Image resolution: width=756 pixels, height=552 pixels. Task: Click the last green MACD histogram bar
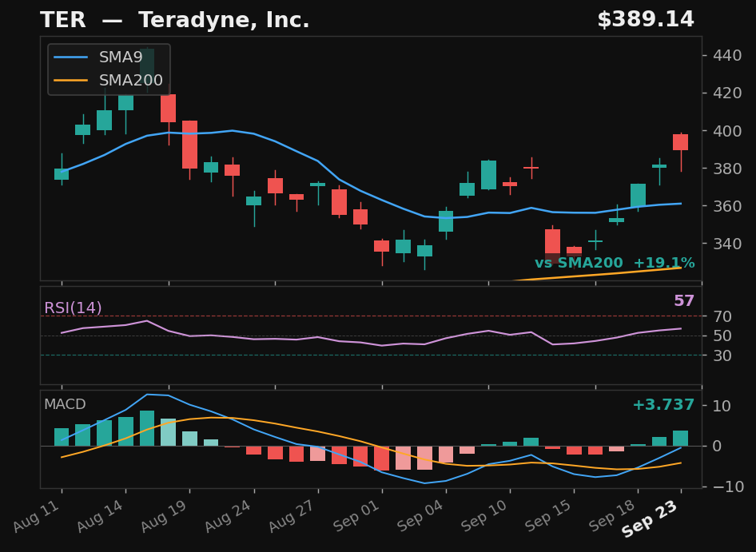(681, 439)
